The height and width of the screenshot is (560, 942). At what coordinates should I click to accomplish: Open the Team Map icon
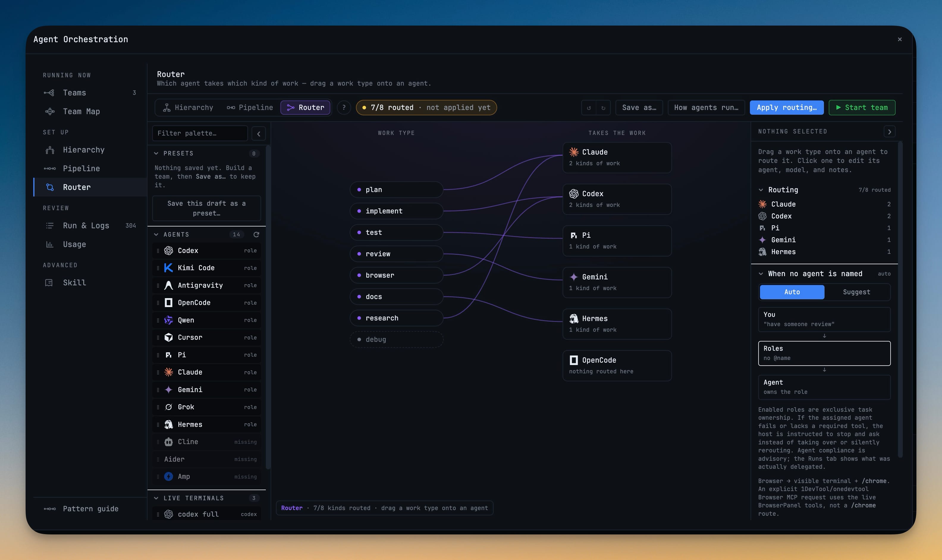click(x=49, y=112)
